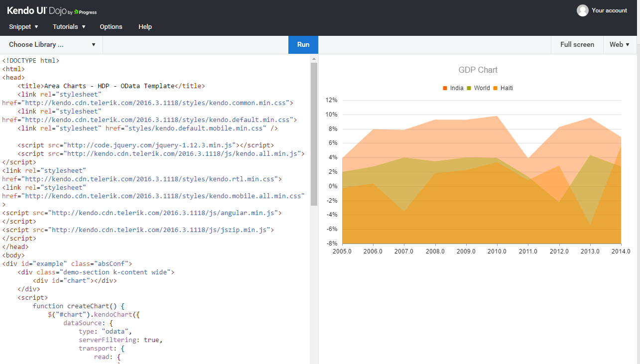Click the dataSource: { code line

pyautogui.click(x=88, y=323)
